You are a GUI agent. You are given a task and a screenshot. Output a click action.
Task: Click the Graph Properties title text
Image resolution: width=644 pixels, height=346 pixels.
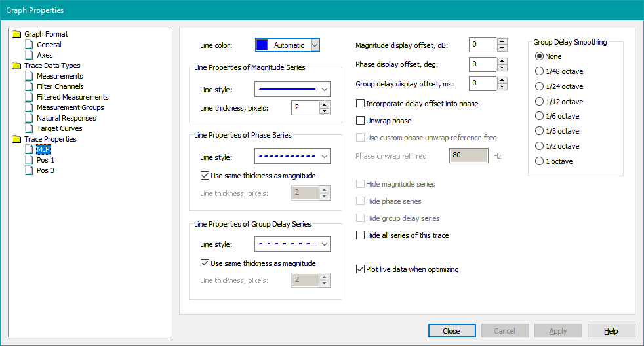pos(35,10)
